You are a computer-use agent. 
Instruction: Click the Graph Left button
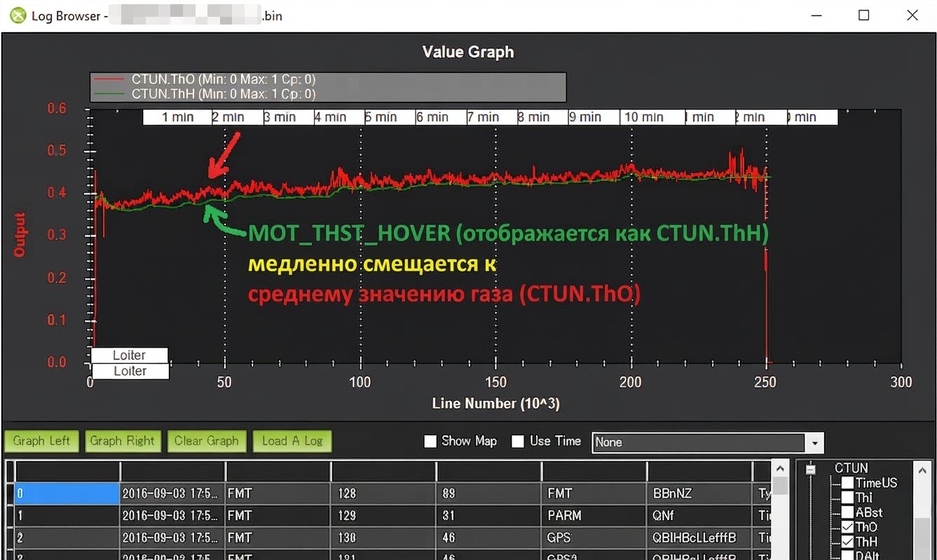point(41,441)
